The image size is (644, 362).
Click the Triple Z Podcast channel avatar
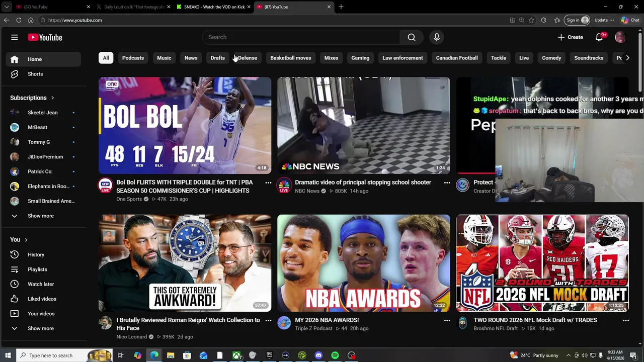click(x=284, y=322)
